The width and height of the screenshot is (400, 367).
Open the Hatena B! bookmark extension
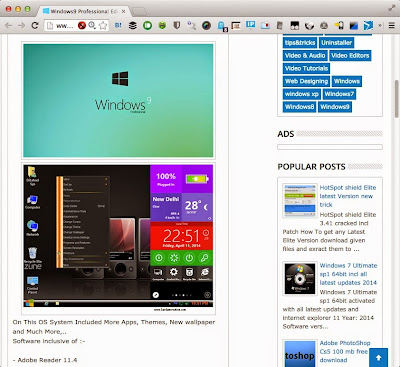[118, 25]
